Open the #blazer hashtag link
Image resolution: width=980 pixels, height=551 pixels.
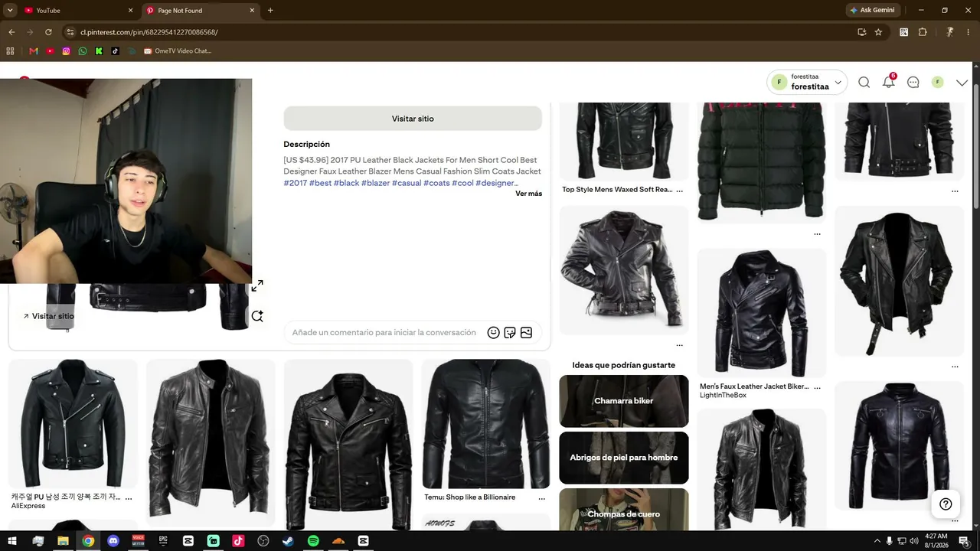tap(375, 183)
